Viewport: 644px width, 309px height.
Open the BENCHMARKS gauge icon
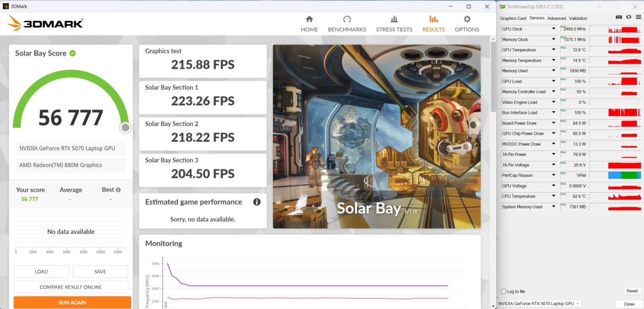click(x=347, y=19)
